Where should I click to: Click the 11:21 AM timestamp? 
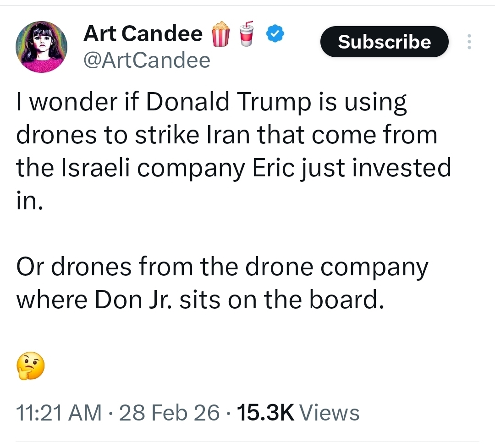pos(59,412)
